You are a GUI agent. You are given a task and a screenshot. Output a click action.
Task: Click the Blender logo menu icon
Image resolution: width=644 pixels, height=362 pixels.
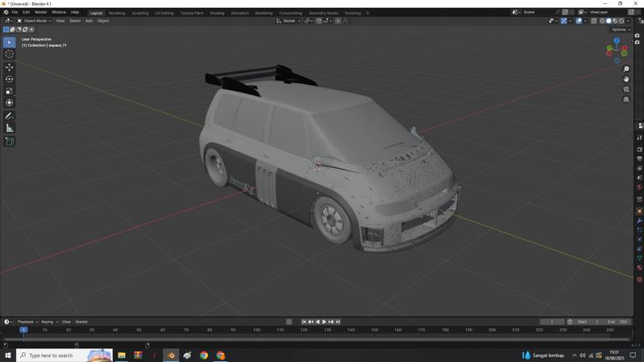(6, 12)
